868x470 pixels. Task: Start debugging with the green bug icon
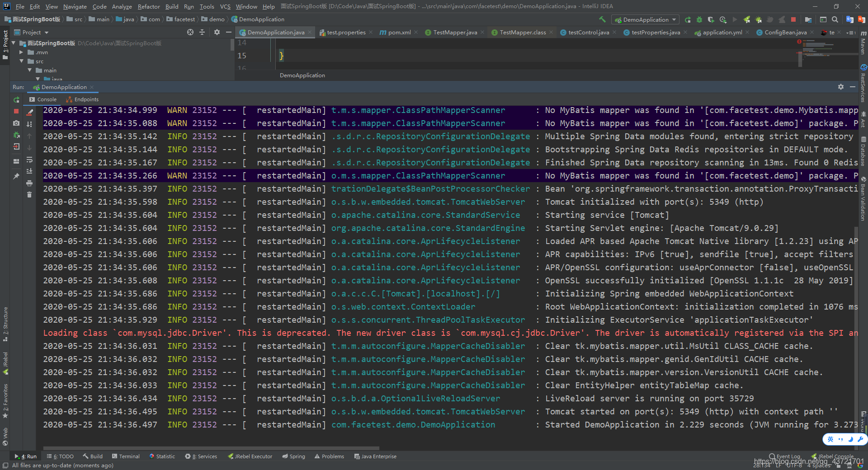click(699, 19)
